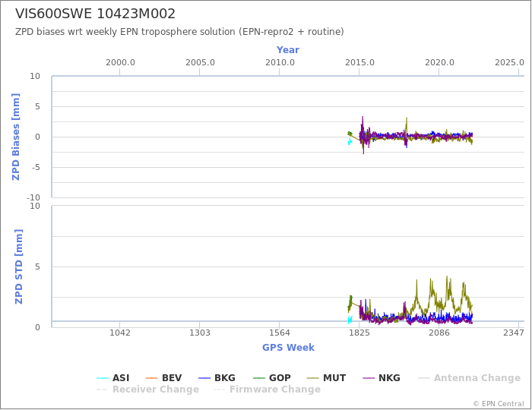Click the 2015.0 year tick label
This screenshot has width=532, height=410.
(359, 63)
